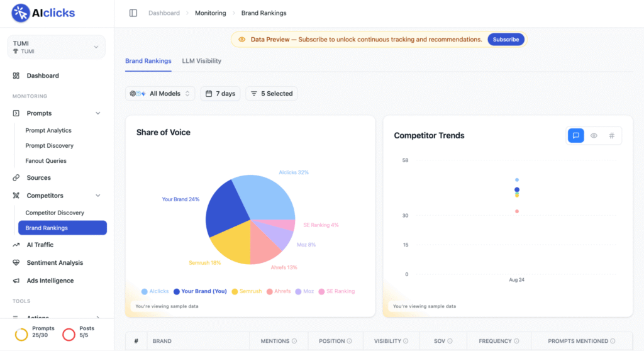Switch to the LLM Visibility tab
This screenshot has width=644, height=351.
[x=202, y=61]
